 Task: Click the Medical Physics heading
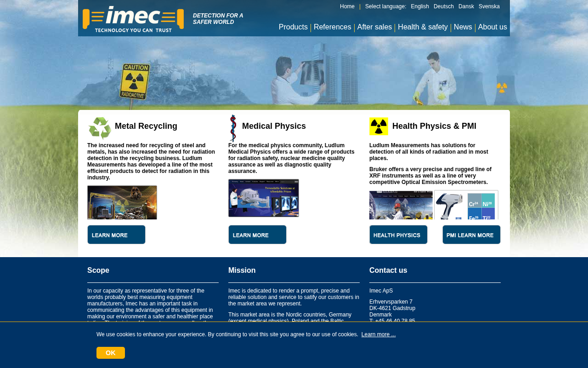point(274,126)
